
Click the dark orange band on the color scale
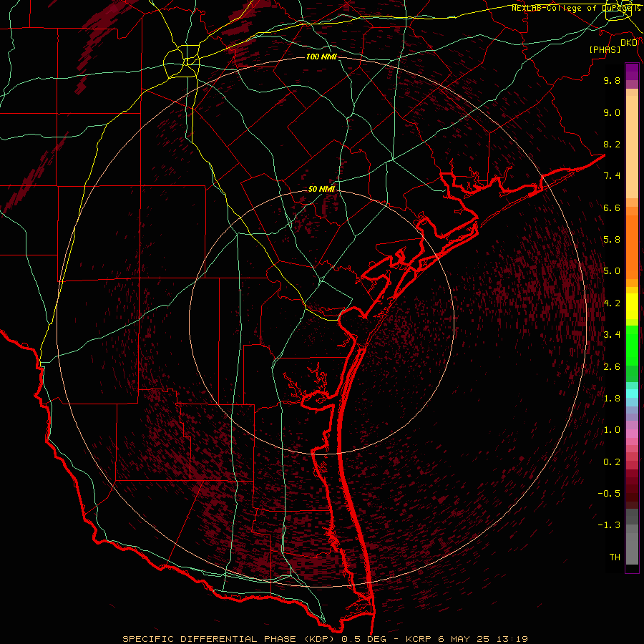click(x=632, y=247)
